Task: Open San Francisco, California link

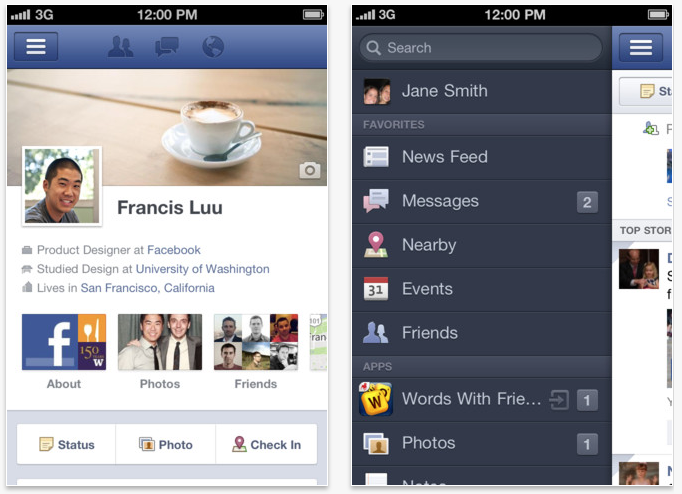Action: (x=147, y=288)
